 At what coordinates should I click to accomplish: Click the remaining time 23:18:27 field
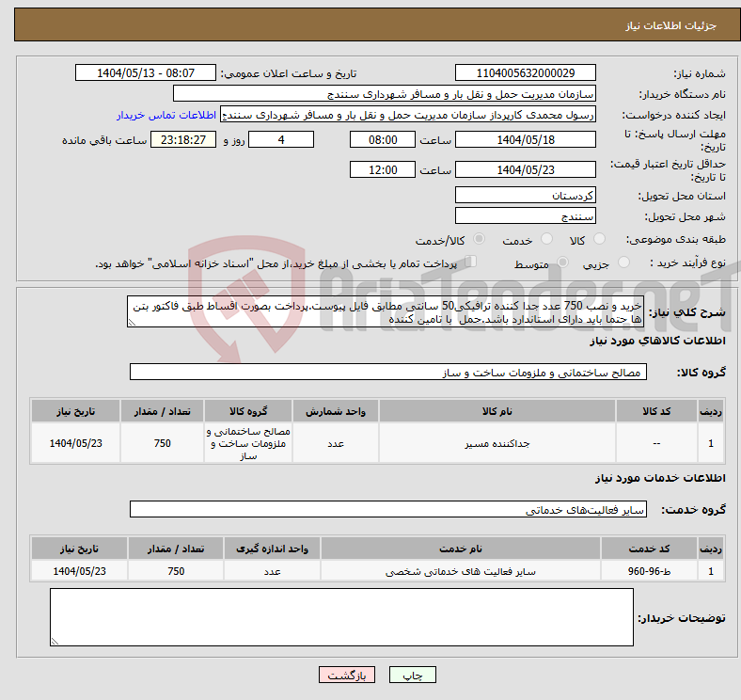click(x=183, y=139)
